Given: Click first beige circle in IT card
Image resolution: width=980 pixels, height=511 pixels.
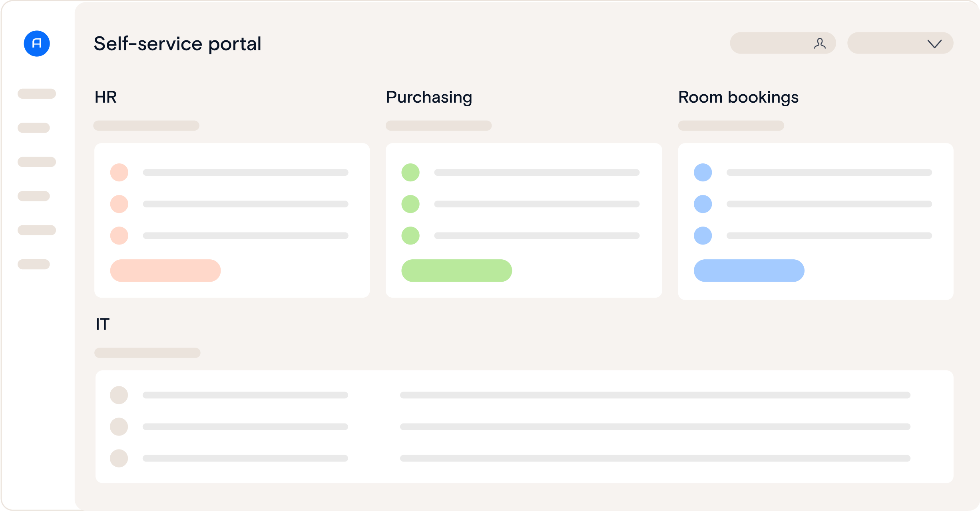Looking at the screenshot, I should [119, 395].
